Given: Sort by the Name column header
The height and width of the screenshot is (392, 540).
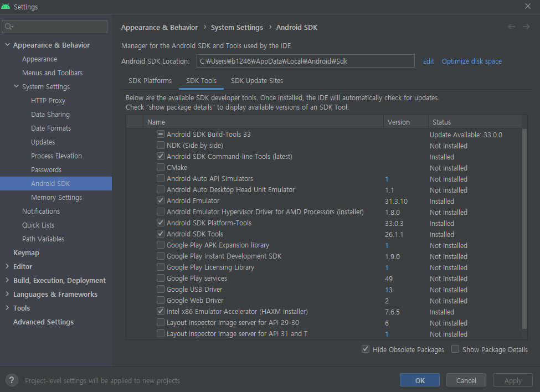Looking at the screenshot, I should [x=263, y=122].
